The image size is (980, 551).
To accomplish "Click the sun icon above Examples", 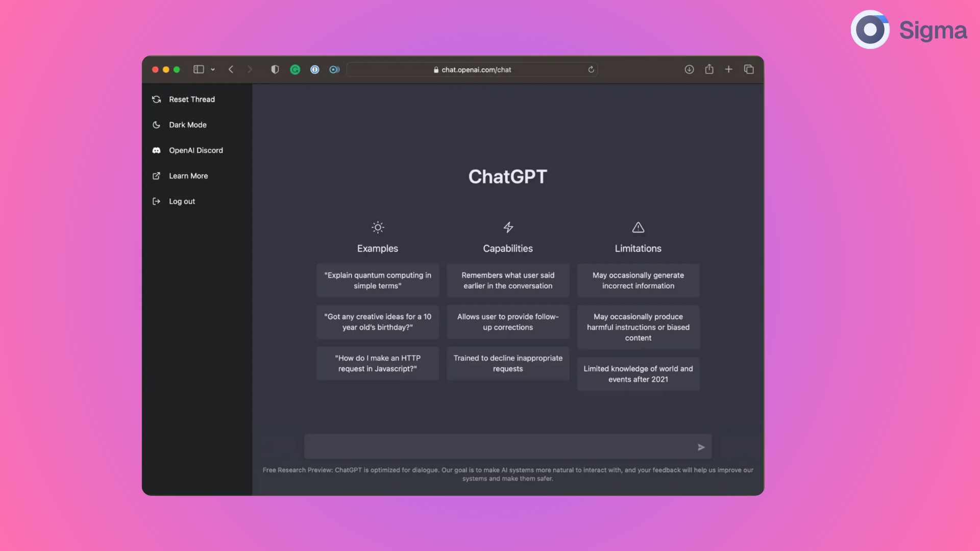I will [x=378, y=228].
